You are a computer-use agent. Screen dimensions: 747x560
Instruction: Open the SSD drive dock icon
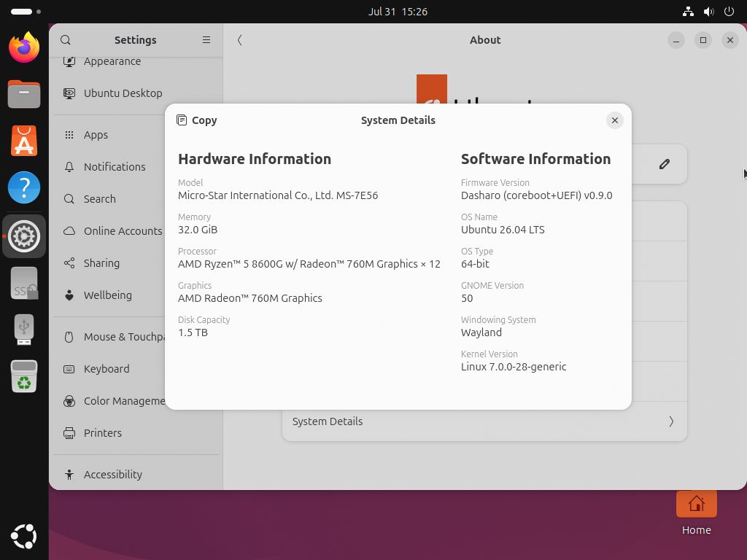(x=24, y=283)
